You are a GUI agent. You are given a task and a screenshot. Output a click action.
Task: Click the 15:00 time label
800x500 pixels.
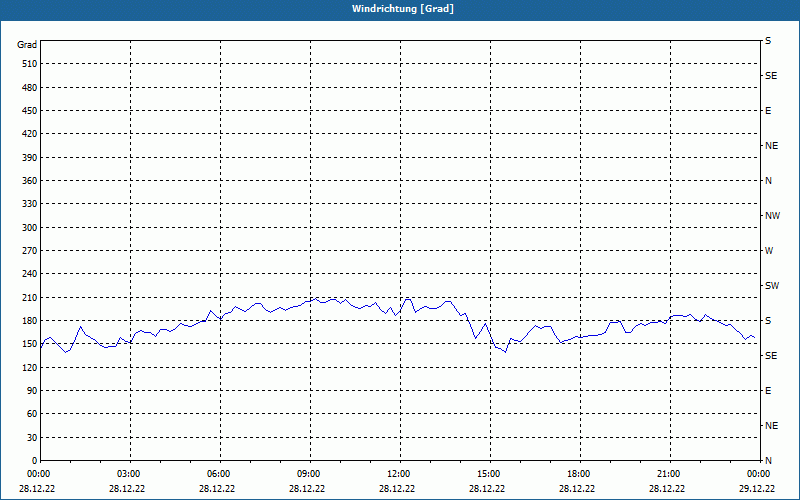[x=488, y=474]
